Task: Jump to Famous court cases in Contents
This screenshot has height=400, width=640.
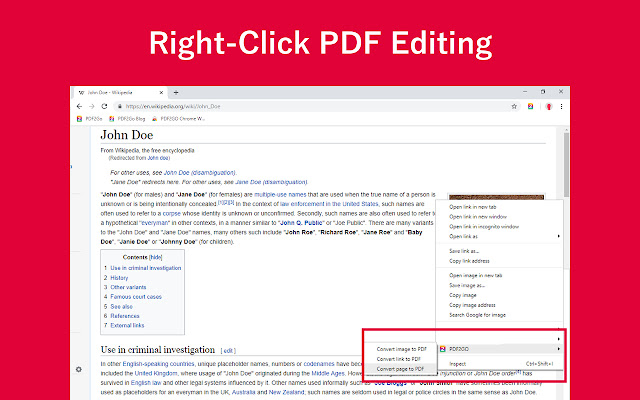Action: [x=136, y=297]
